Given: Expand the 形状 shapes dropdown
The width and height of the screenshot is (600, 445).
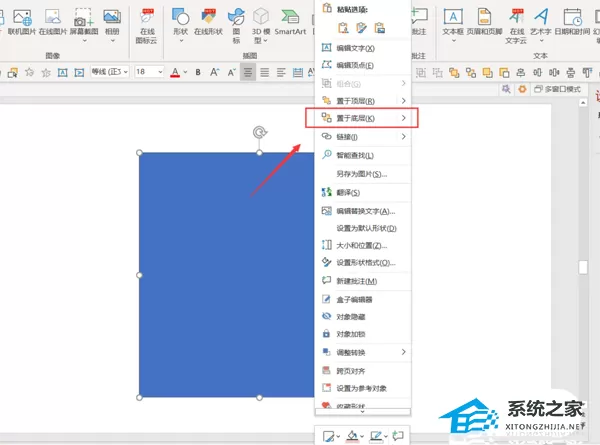Looking at the screenshot, I should point(181,40).
